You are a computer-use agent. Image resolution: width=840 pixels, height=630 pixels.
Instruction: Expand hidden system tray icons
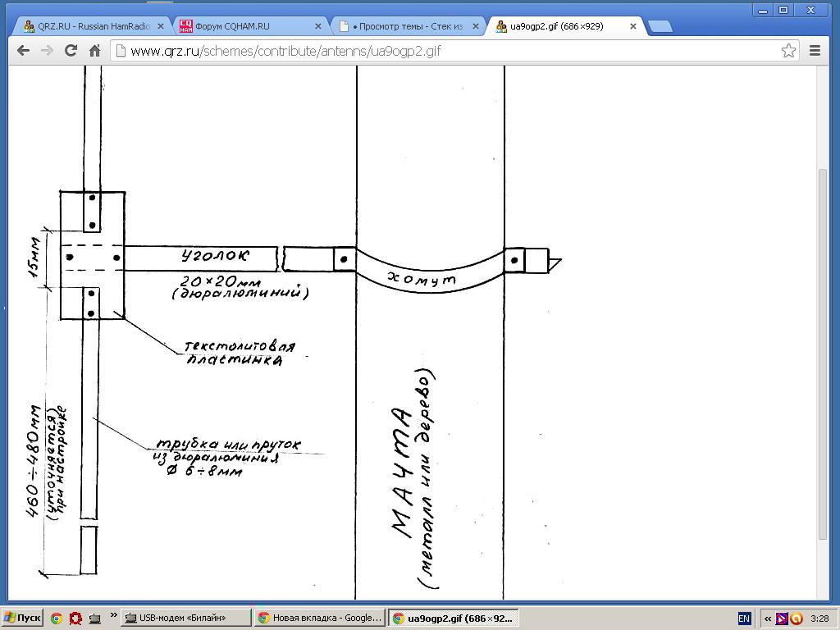click(767, 619)
